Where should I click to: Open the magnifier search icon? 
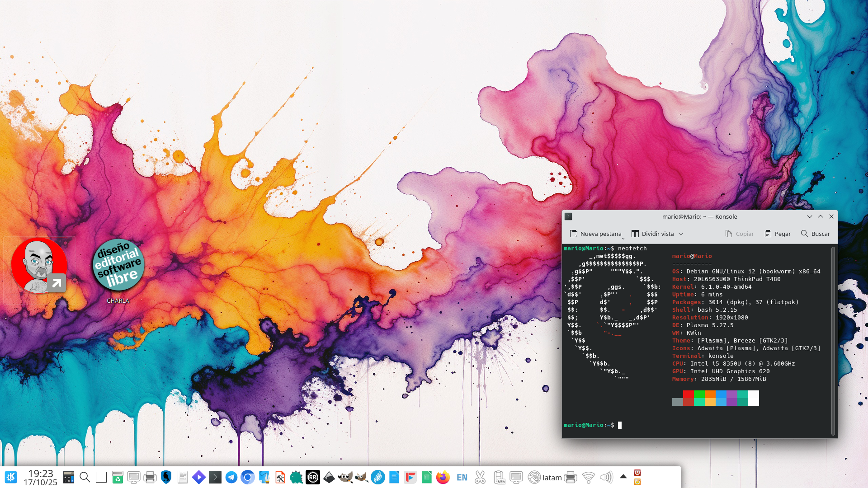[x=85, y=477]
